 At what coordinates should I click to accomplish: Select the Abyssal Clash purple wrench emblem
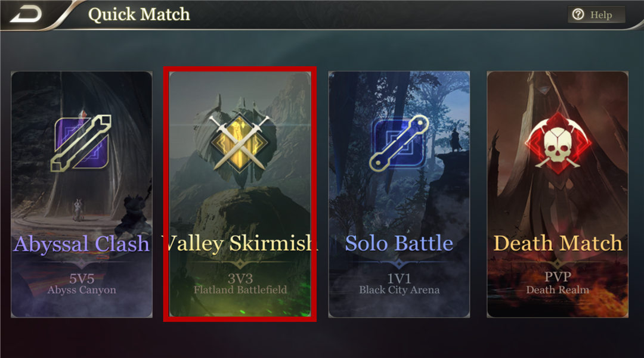click(81, 143)
